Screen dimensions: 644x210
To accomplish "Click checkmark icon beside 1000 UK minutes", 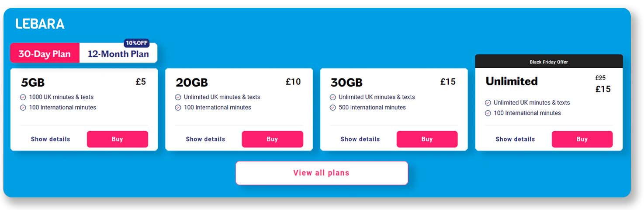I will pos(23,97).
